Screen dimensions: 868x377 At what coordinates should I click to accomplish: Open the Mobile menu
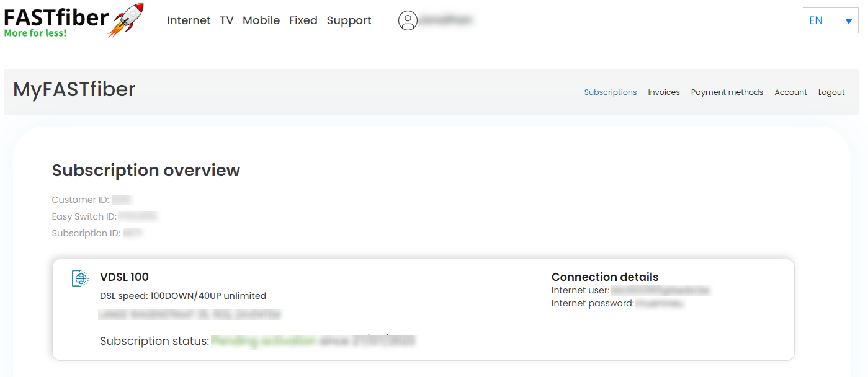(261, 20)
